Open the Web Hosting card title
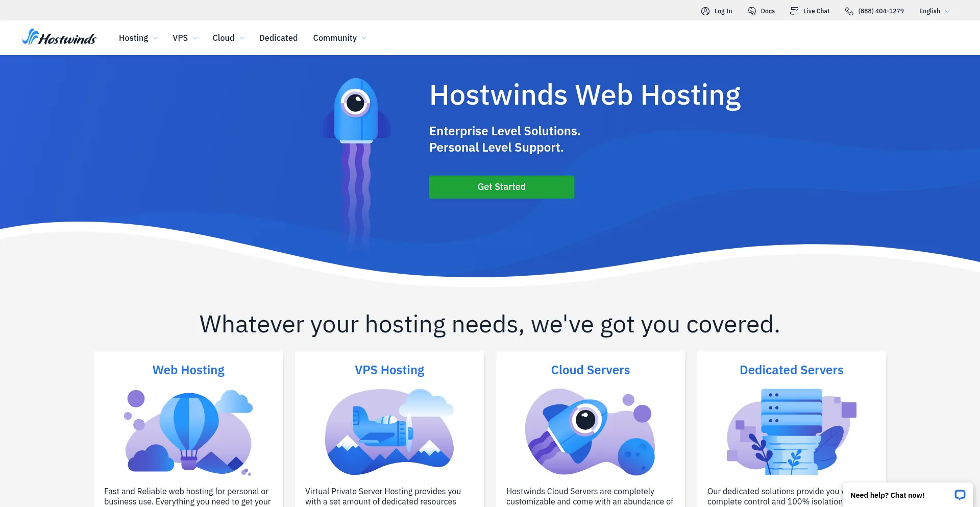 coord(188,370)
